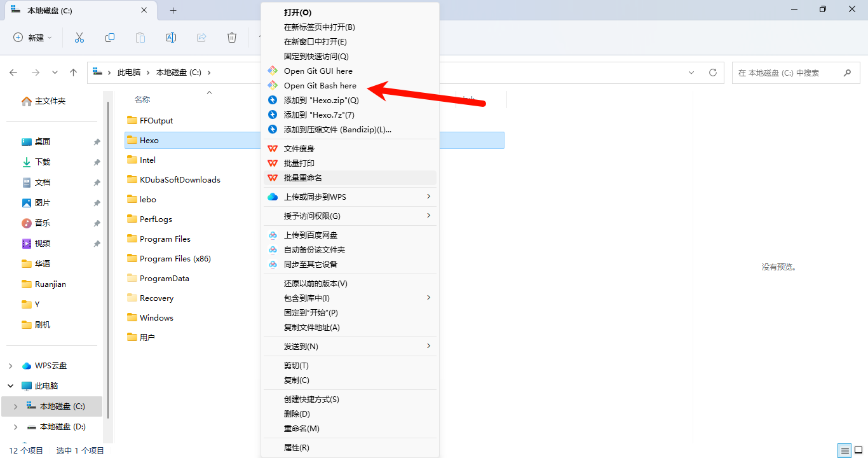868x458 pixels.
Task: Select Open Git Bash here
Action: [x=320, y=85]
